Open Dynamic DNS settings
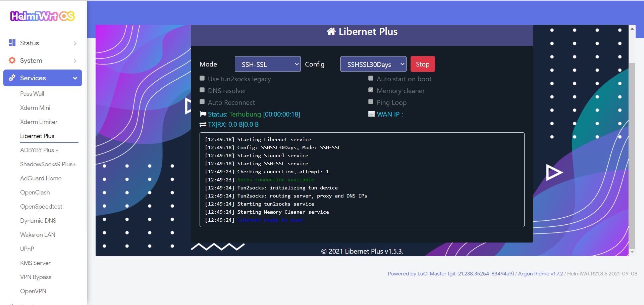This screenshot has width=644, height=305. (38, 221)
